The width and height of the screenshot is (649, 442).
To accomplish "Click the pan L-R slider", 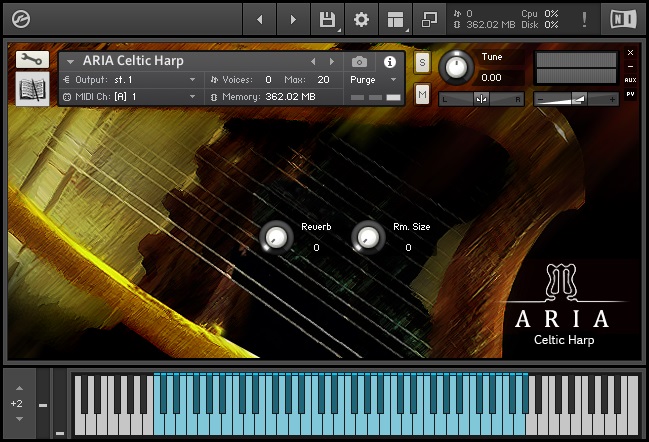I will (x=481, y=99).
